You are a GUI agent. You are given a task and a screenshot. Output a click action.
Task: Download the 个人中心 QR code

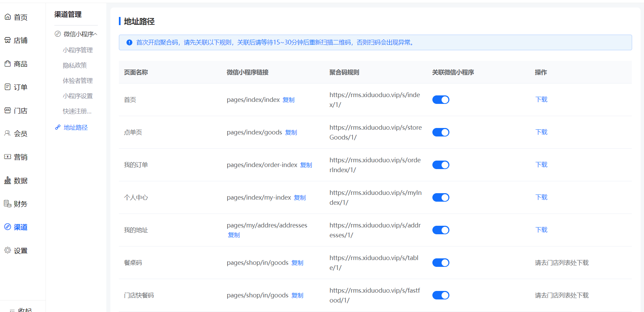pyautogui.click(x=541, y=197)
